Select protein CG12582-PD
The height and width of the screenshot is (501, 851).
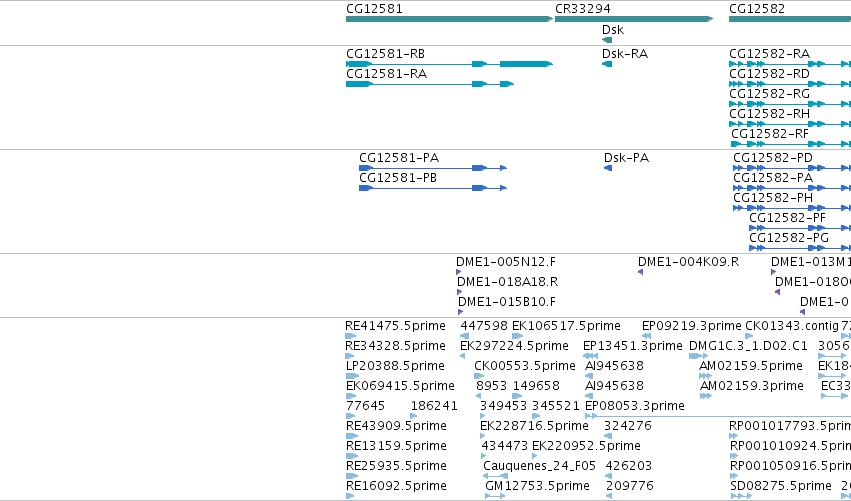pos(773,158)
